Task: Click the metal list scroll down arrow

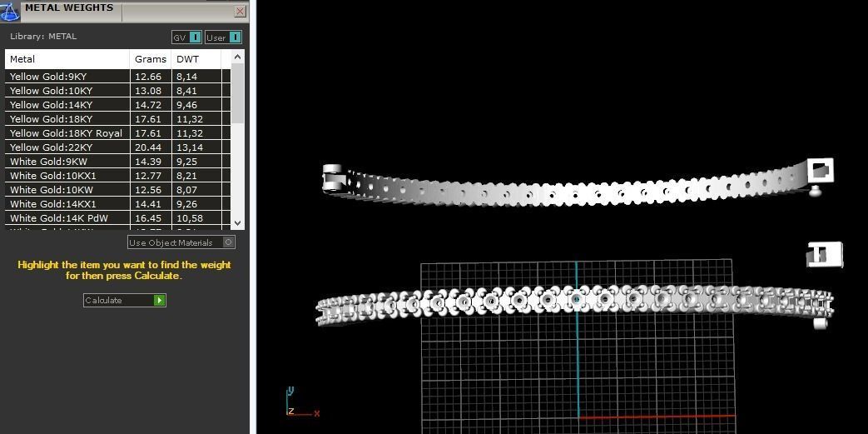Action: 237,222
